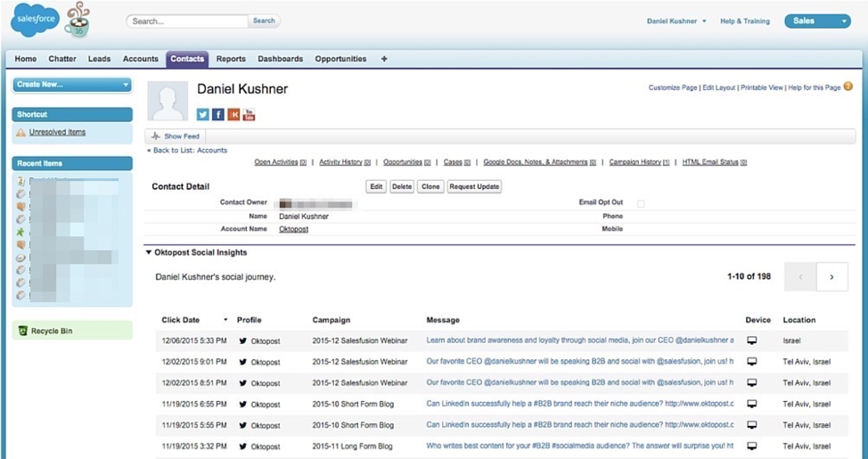Click device icon in 11/19/2015 3:32 PM row
868x459 pixels.
752,447
